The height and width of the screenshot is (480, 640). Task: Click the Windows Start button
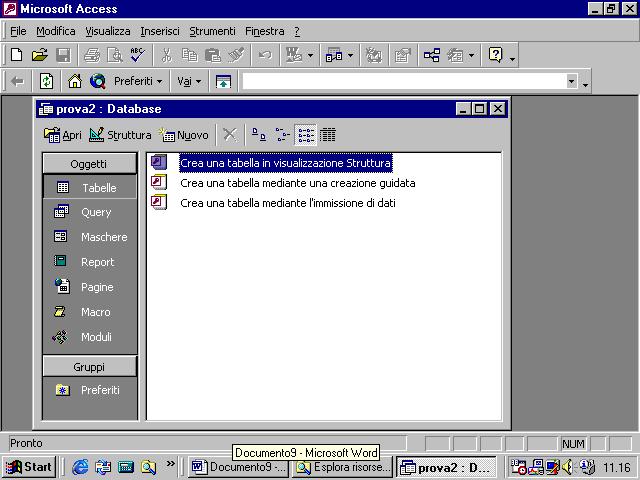coord(29,467)
